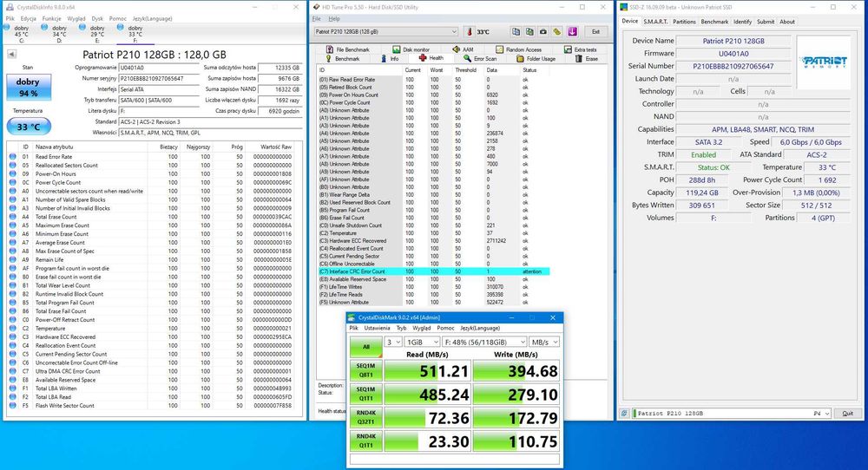The height and width of the screenshot is (470, 868).
Task: Select drive D: status in CrystalDiskInfo
Action: coord(59,33)
